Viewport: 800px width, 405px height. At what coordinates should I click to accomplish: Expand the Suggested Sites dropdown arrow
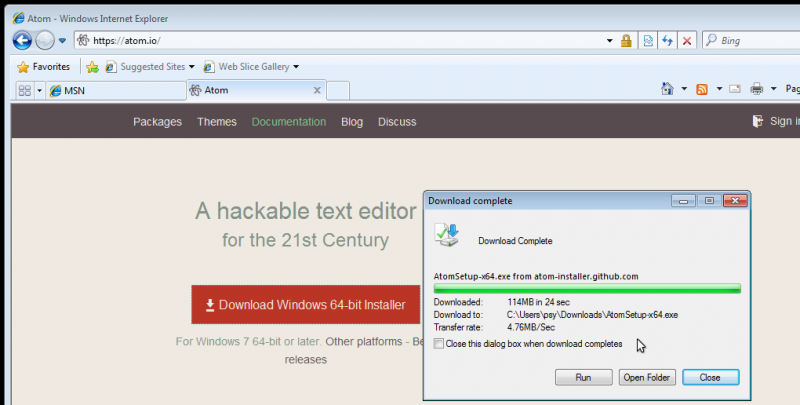coord(191,67)
